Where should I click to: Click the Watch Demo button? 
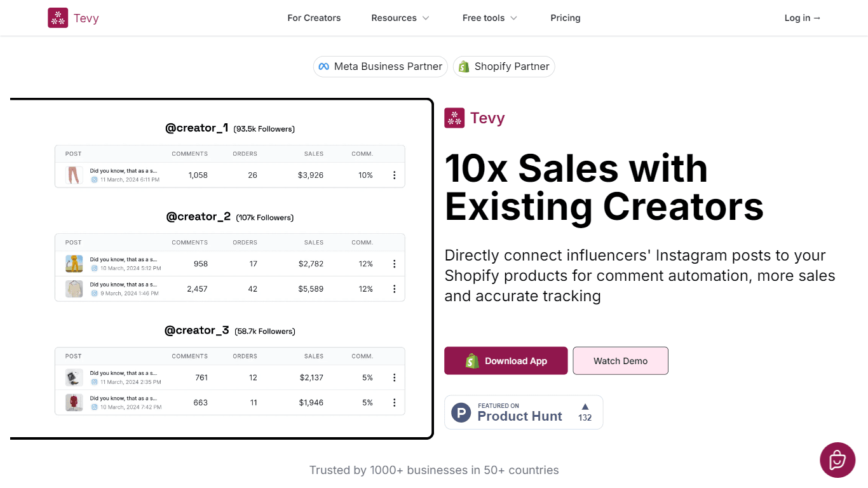point(621,361)
